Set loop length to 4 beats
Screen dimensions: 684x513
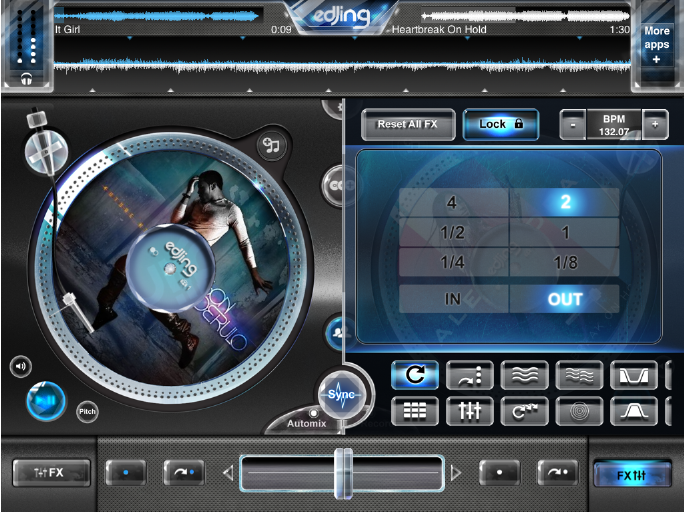(x=453, y=202)
